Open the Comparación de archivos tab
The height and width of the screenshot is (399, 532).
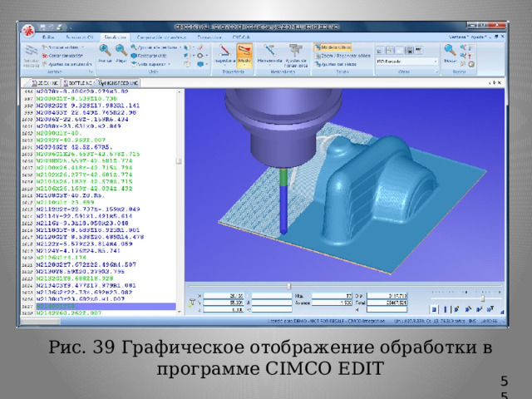pyautogui.click(x=161, y=37)
